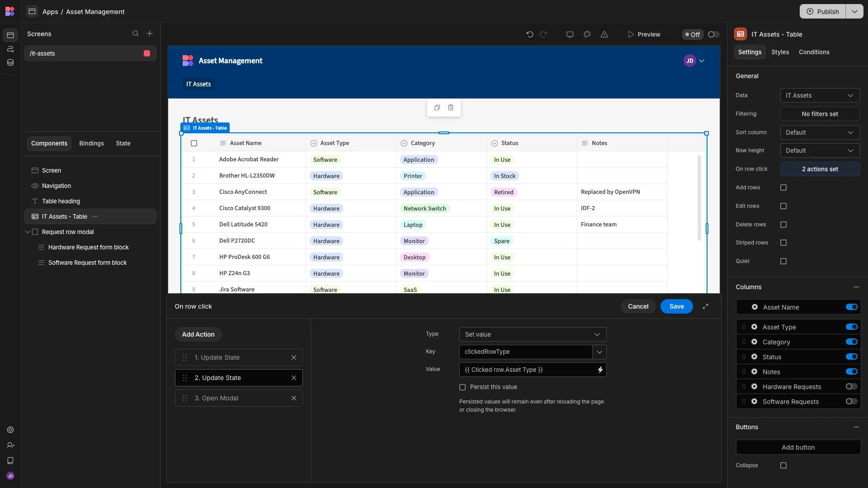Click the search screens icon

(x=136, y=34)
